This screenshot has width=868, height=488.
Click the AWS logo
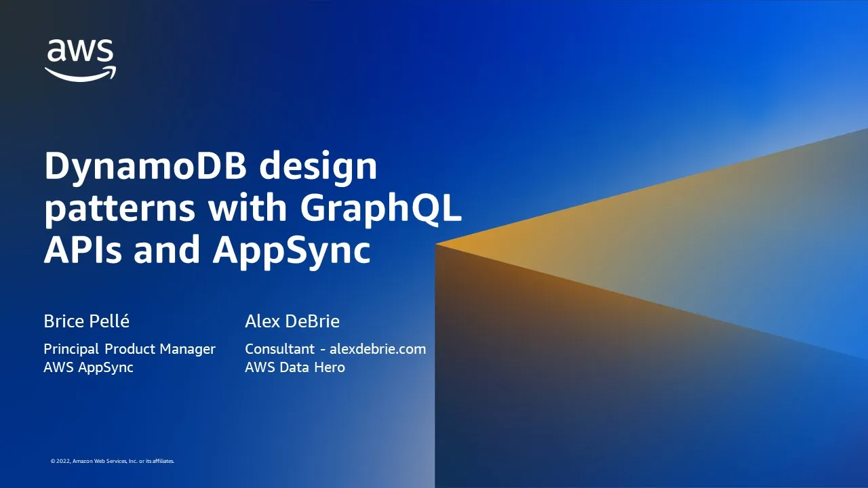click(81, 60)
